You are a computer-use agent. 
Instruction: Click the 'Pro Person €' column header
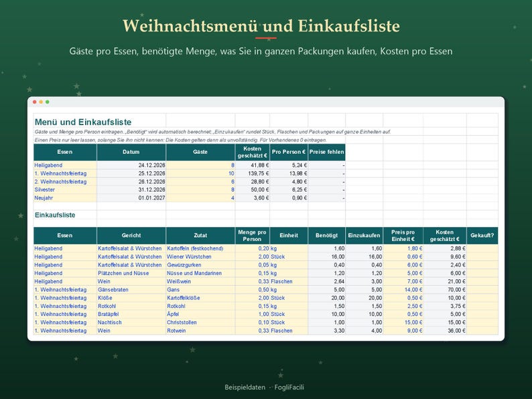coord(289,152)
